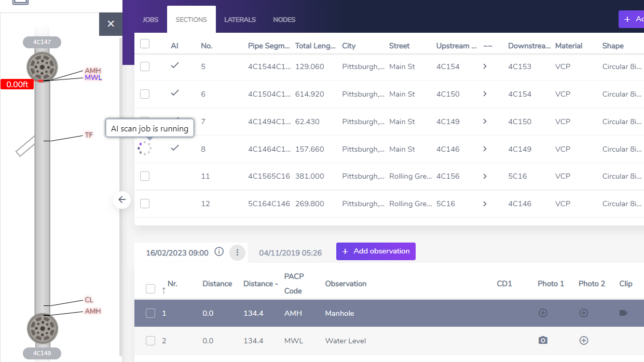The image size is (644, 362).
Task: Click the upstream manhole 4C147 icon
Action: pyautogui.click(x=42, y=66)
